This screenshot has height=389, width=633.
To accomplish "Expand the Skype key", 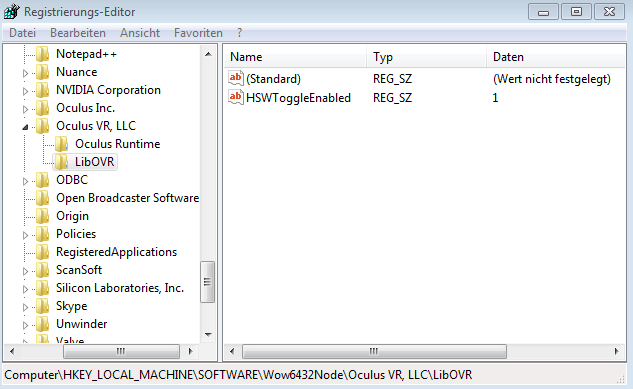I will click(x=25, y=307).
